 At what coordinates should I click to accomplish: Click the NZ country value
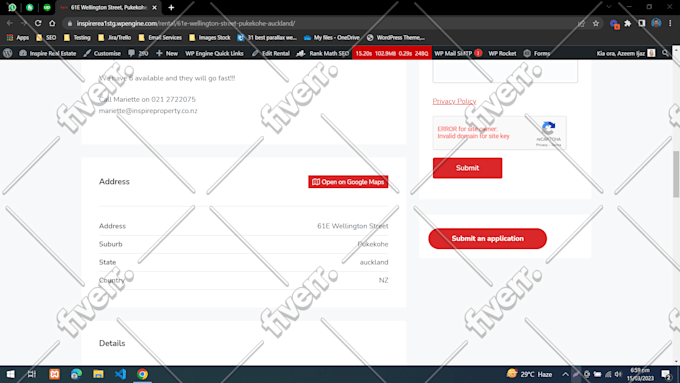tap(383, 281)
